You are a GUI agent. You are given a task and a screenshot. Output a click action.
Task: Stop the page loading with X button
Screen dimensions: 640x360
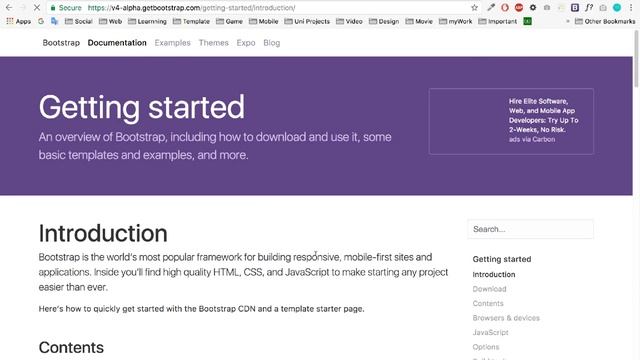37,7
